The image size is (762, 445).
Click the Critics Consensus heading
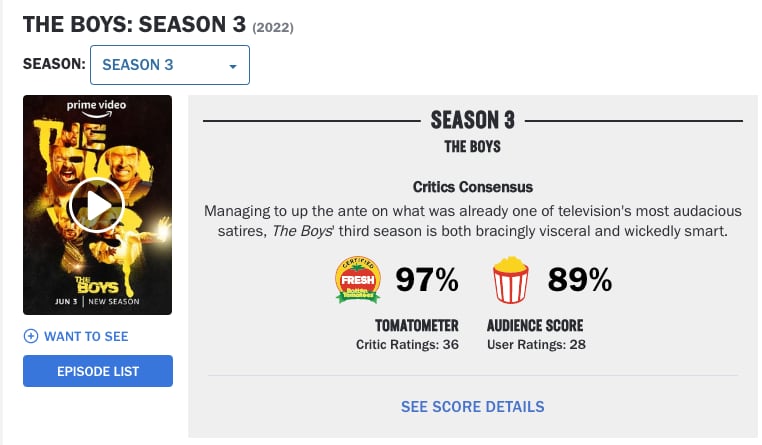pyautogui.click(x=472, y=187)
